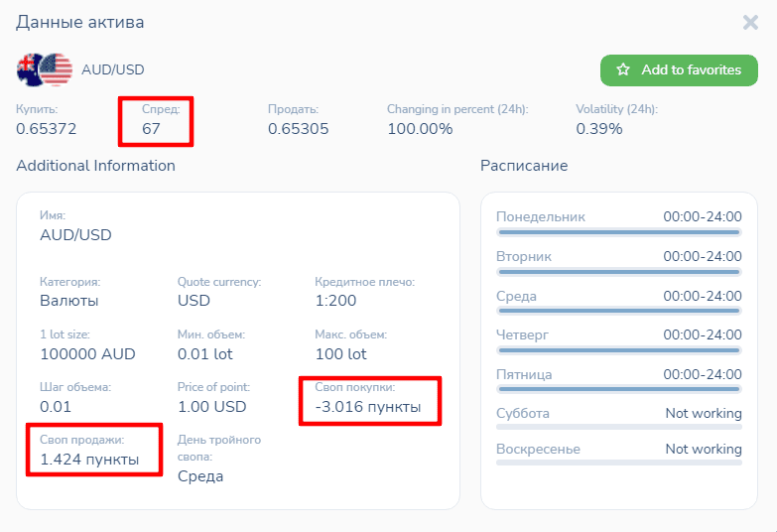
Task: Click Суббота Not working status
Action: pos(704,413)
